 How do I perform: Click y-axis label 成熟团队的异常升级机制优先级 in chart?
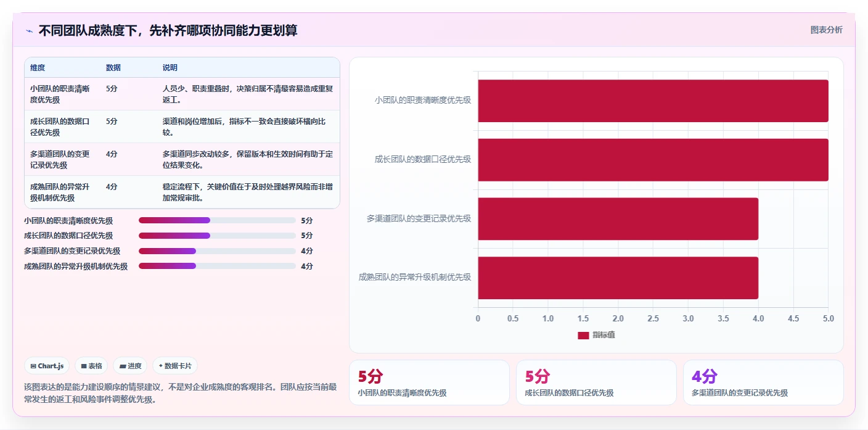coord(415,278)
